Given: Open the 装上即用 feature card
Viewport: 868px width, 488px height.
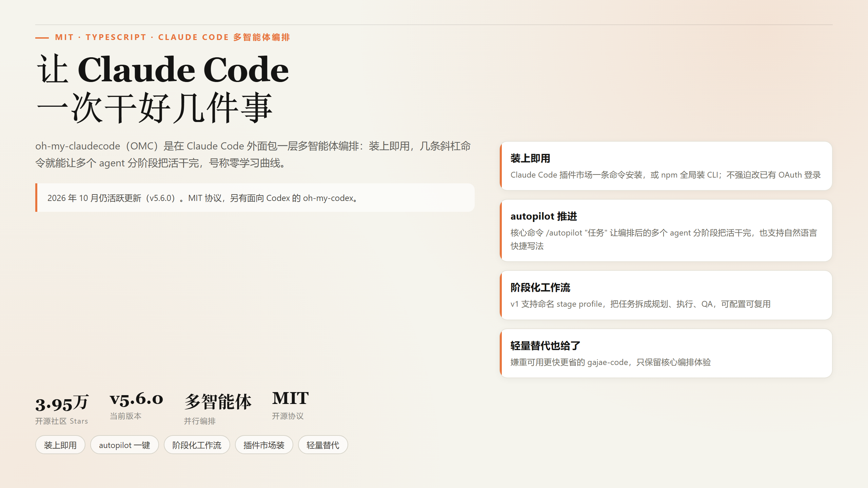Looking at the screenshot, I should 666,166.
